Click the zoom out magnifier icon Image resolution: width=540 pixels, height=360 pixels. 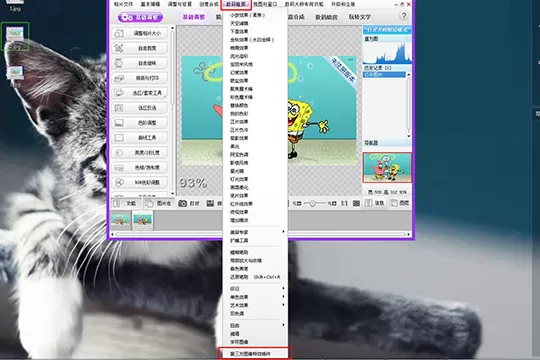pos(298,204)
